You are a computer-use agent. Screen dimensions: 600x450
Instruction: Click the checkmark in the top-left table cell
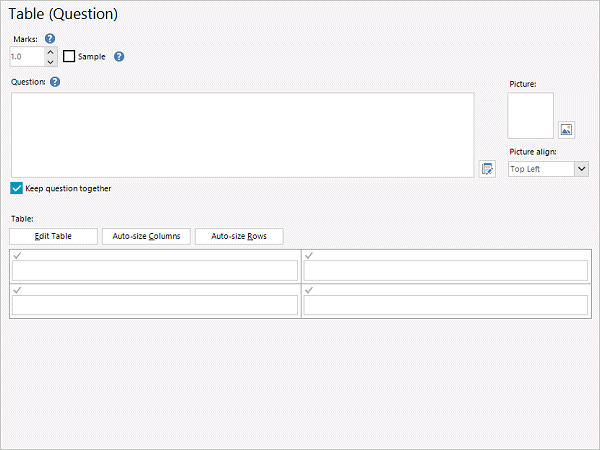coord(18,256)
